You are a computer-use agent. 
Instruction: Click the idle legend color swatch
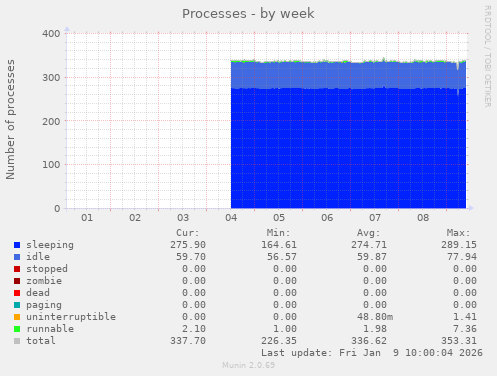point(17,257)
